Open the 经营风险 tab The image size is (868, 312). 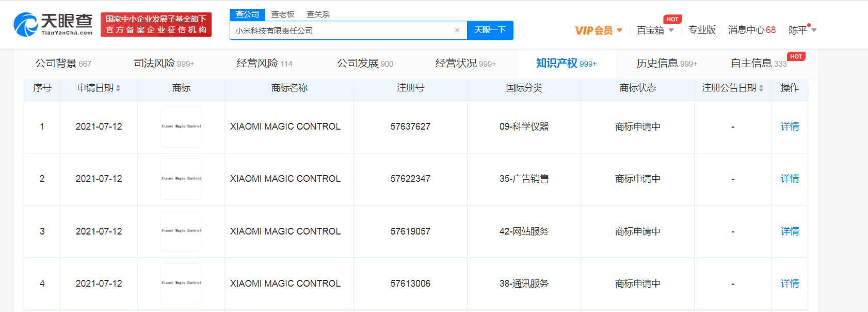pos(264,64)
